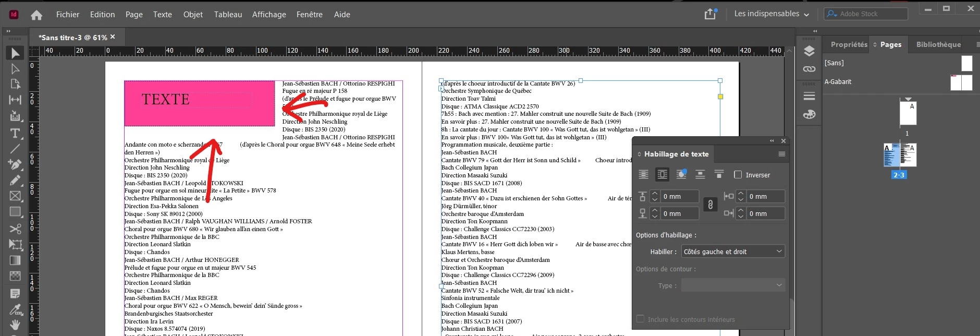Choose No text wrap option
The height and width of the screenshot is (336, 980).
coord(644,174)
